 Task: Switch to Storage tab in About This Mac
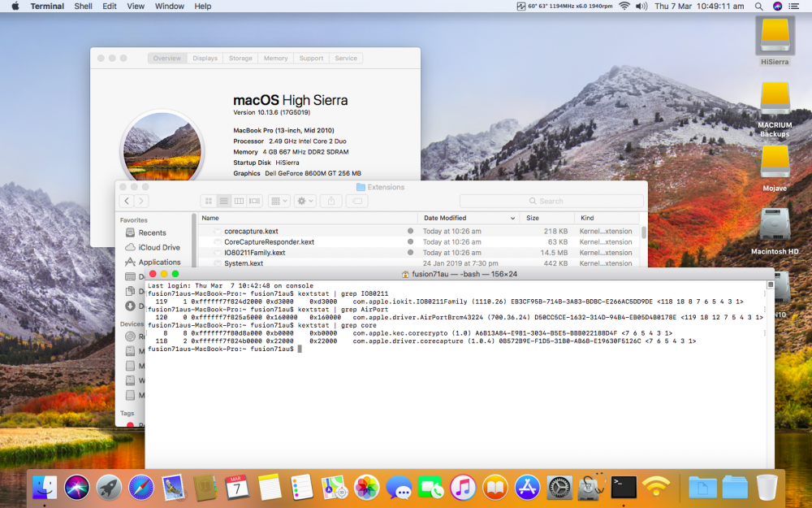tap(240, 58)
